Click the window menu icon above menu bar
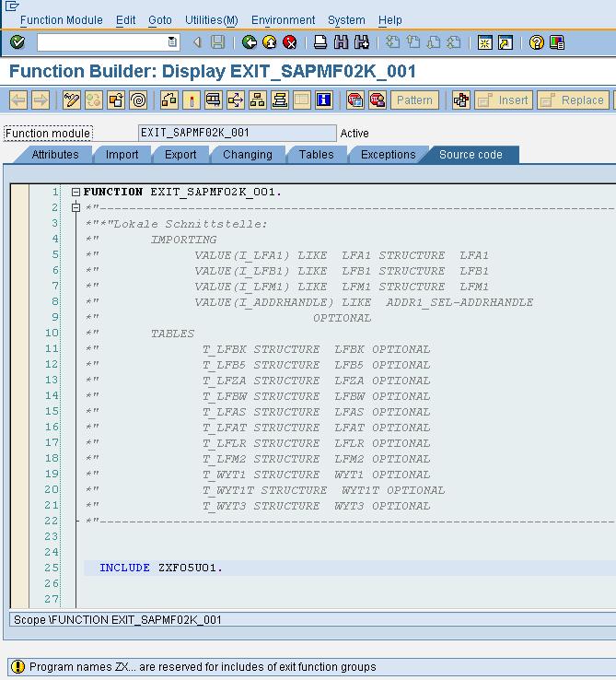 [x=12, y=6]
